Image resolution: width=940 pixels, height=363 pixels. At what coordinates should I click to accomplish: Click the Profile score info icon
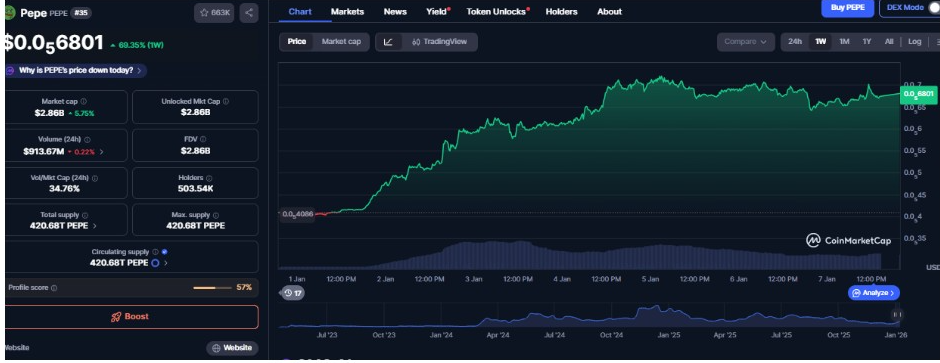(x=54, y=288)
